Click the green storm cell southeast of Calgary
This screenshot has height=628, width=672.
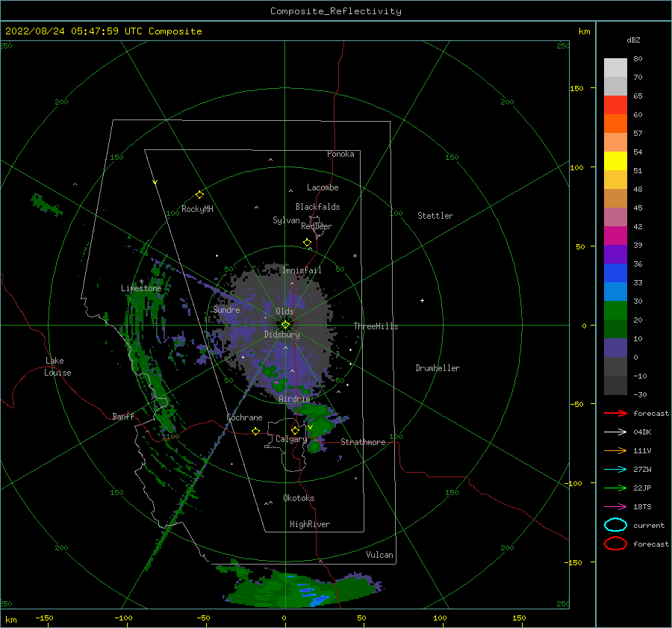[314, 447]
